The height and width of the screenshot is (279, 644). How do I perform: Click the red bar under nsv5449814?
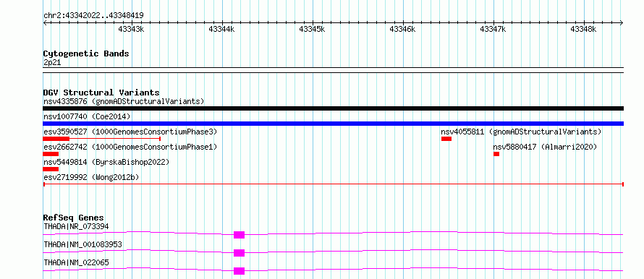(51, 169)
